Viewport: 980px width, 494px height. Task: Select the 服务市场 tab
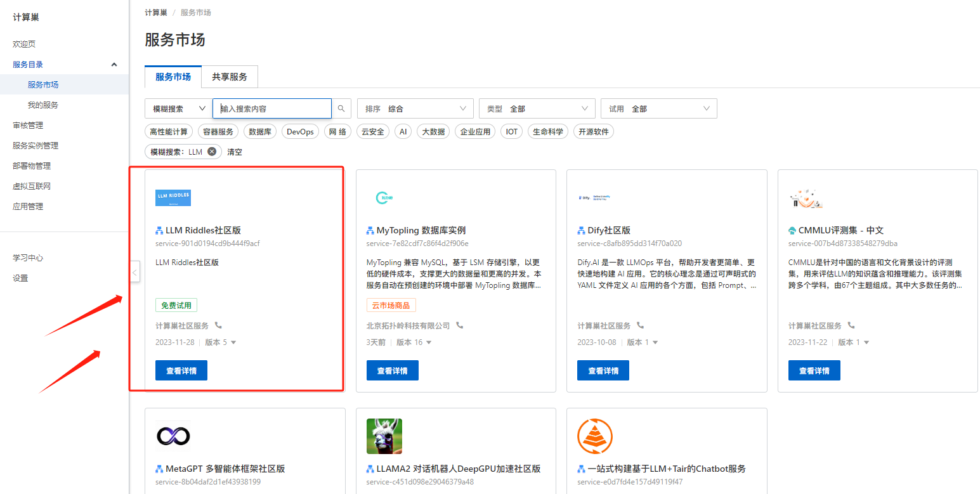tap(173, 77)
